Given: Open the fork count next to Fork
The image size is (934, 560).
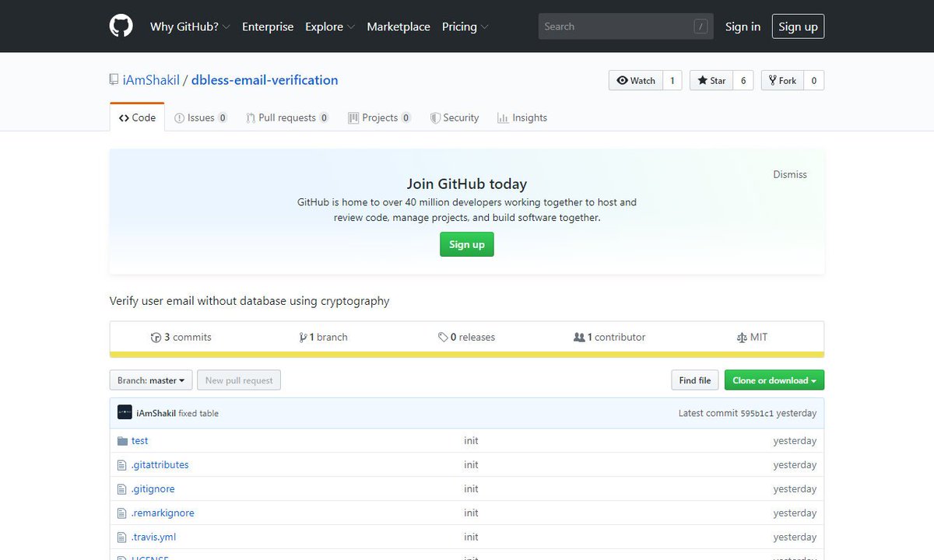Looking at the screenshot, I should [x=814, y=80].
